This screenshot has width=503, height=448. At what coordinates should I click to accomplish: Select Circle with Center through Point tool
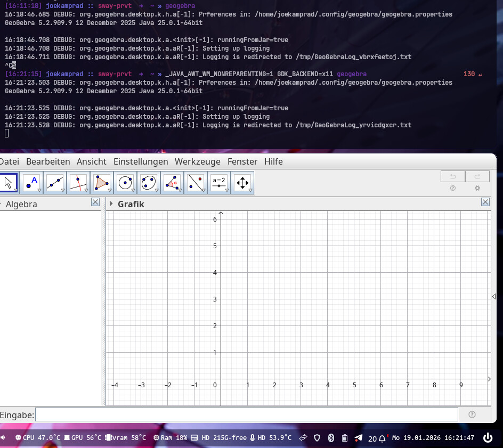[x=125, y=183]
